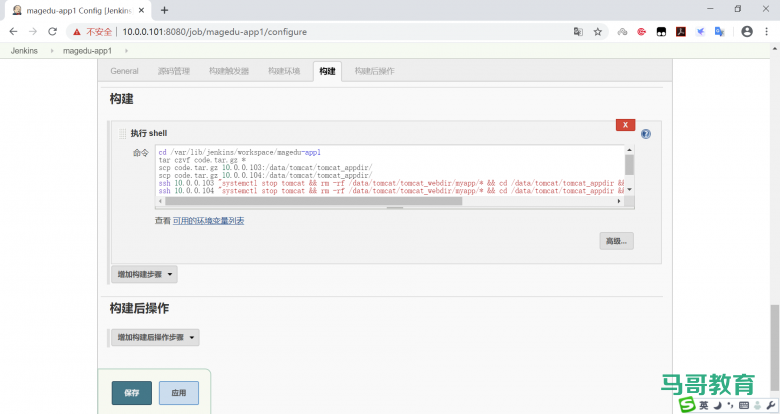
Task: Click the not-secure warning icon
Action: (77, 32)
